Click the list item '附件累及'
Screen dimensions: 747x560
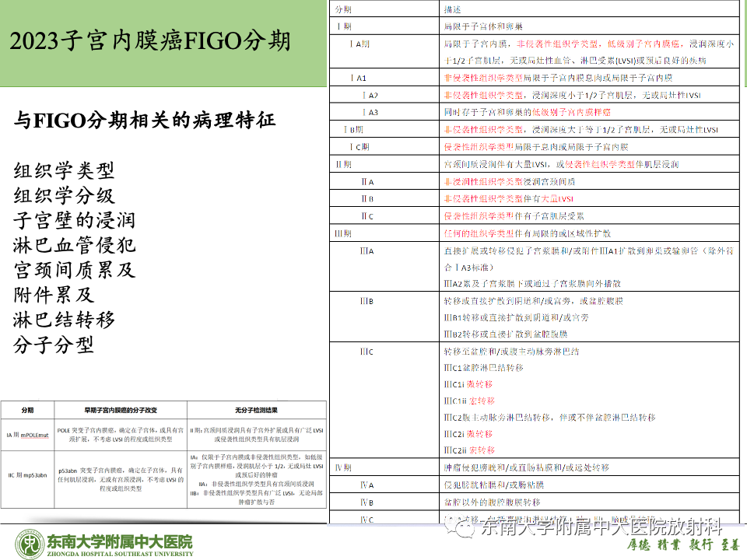54,294
